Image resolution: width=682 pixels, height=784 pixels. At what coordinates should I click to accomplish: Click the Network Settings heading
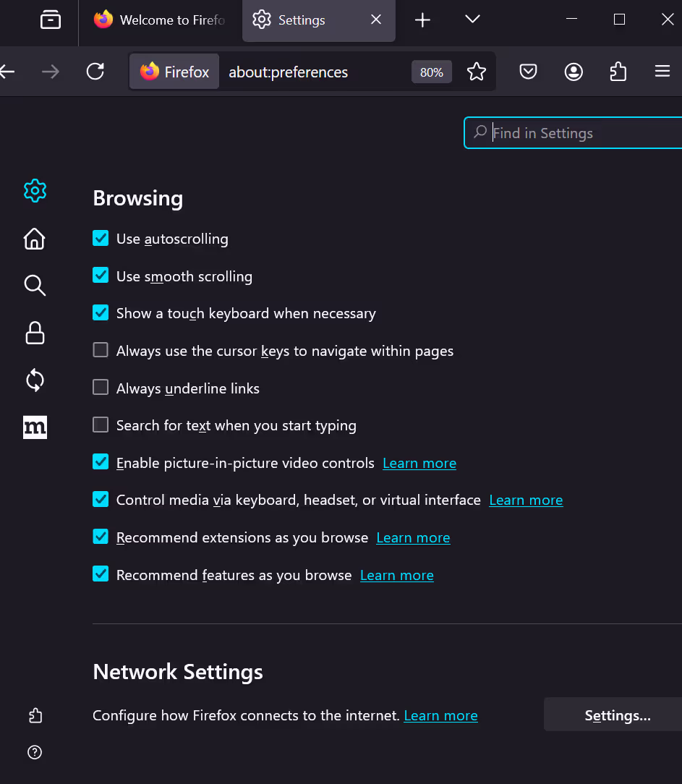178,672
